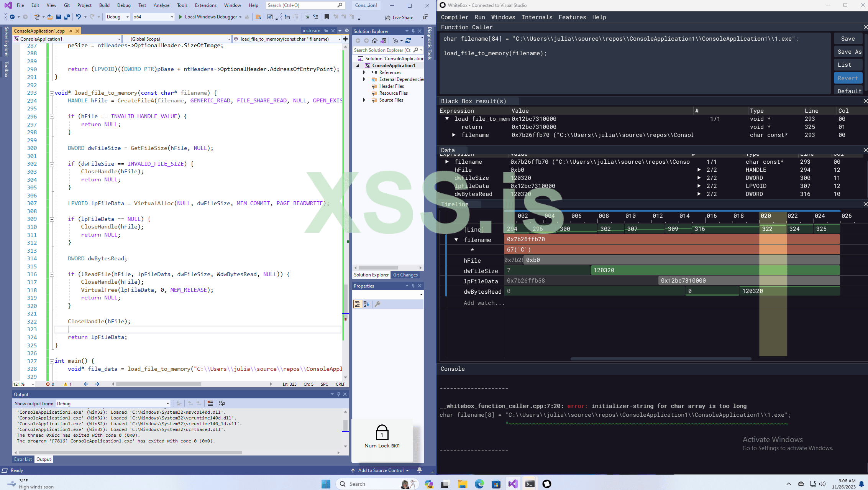Click timeline marker 020 in the Timeline ruler
Image resolution: width=868 pixels, height=490 pixels.
pyautogui.click(x=766, y=216)
